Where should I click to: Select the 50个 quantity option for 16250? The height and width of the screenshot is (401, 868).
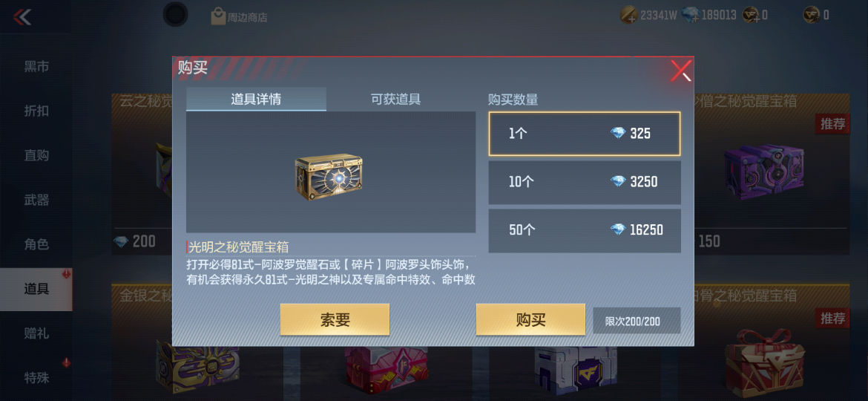pos(585,230)
